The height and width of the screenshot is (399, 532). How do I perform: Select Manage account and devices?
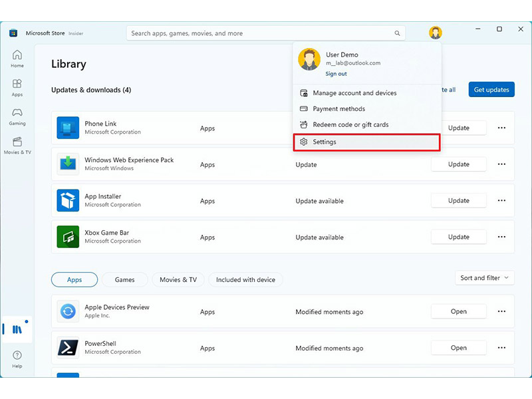click(x=367, y=93)
